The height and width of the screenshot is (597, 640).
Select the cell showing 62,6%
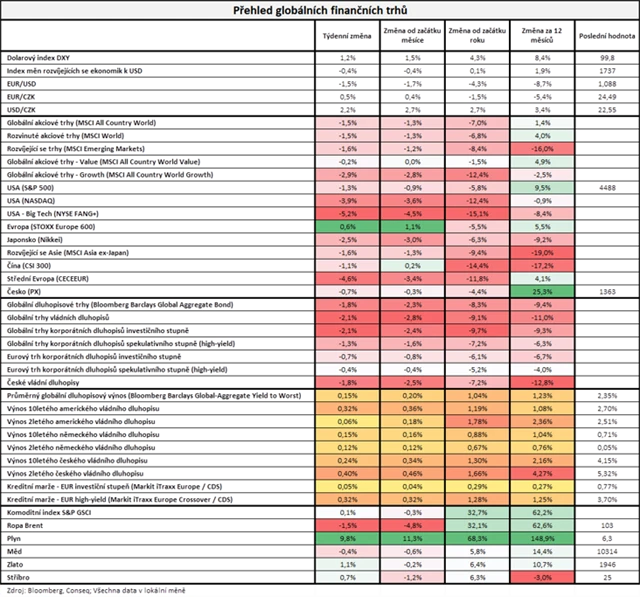click(541, 524)
